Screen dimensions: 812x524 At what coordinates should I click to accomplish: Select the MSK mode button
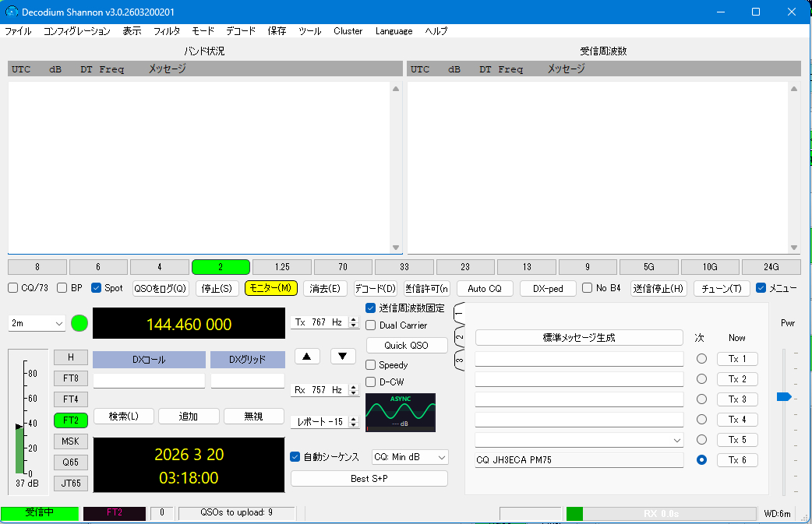point(70,441)
